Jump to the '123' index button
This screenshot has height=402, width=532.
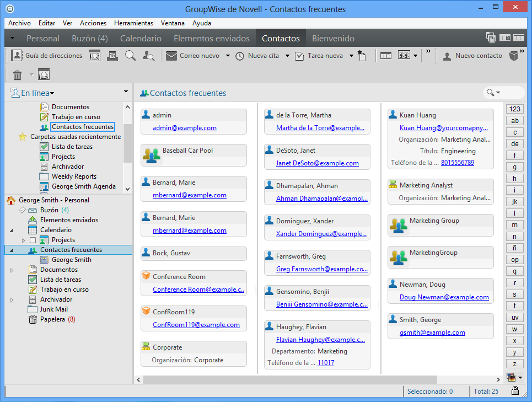tap(515, 109)
